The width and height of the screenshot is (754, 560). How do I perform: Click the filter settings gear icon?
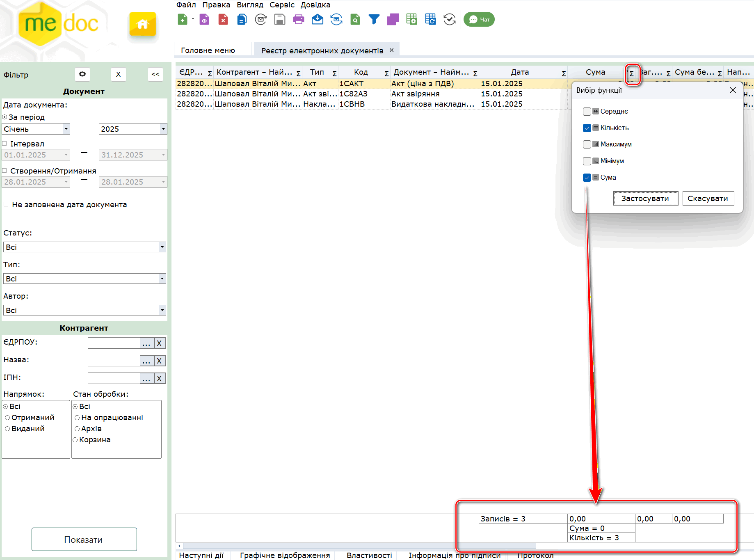(x=82, y=74)
